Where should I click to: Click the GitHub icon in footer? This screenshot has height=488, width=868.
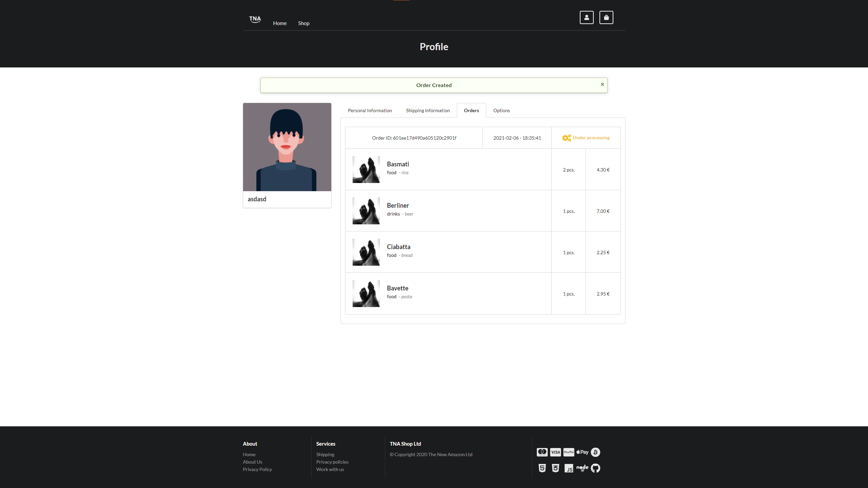[x=595, y=468]
